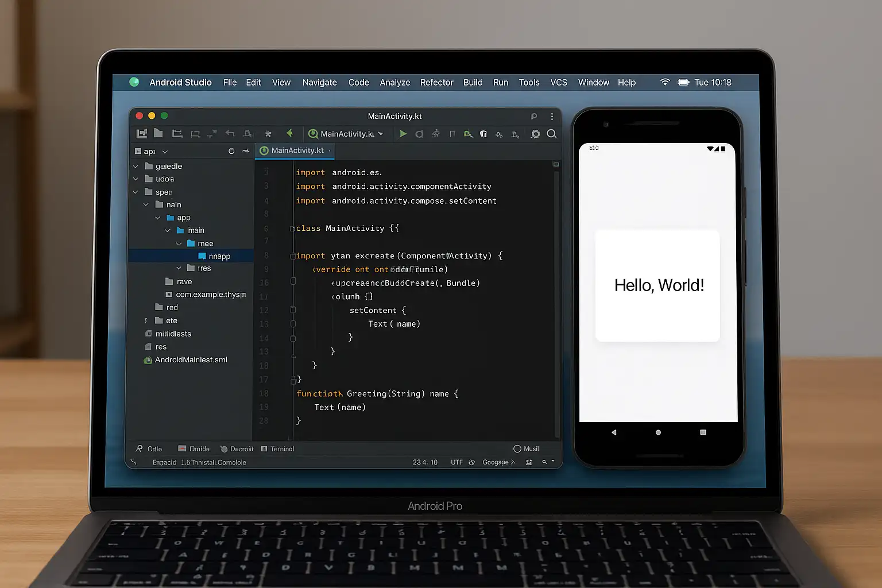Collapse the udoa folder chevron

[136, 179]
